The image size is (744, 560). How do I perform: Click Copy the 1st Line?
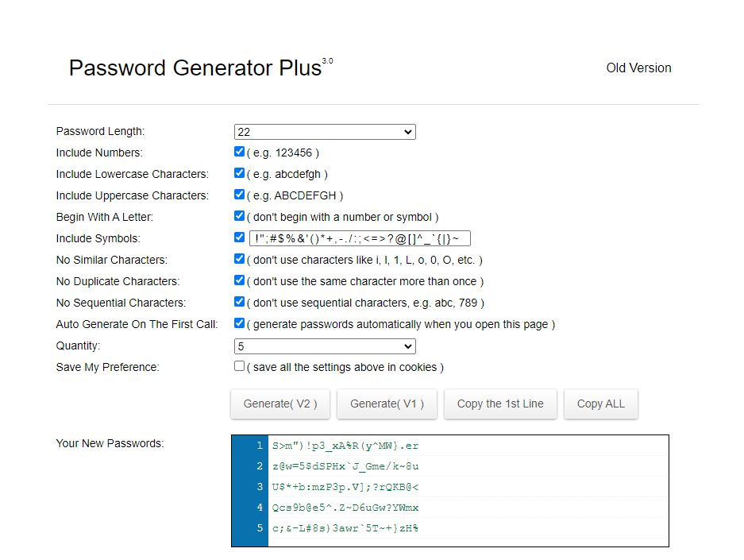point(500,404)
